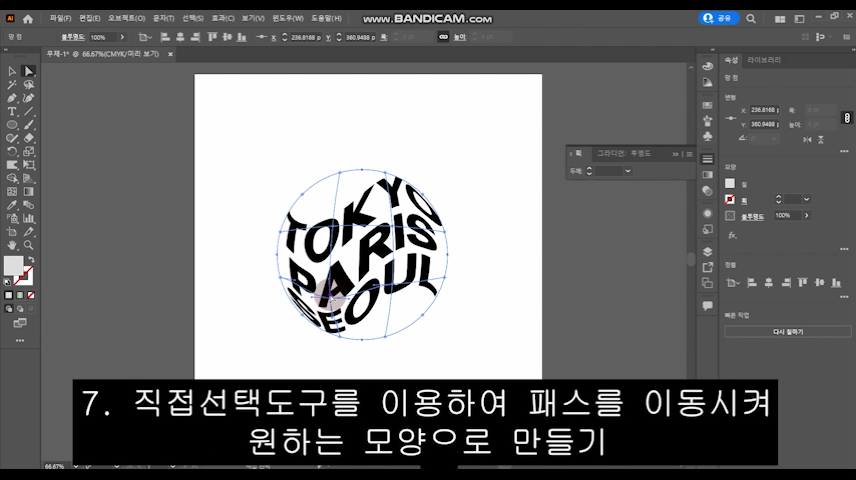Click the 공유 share button
Screen dimensions: 856x480
pos(718,18)
